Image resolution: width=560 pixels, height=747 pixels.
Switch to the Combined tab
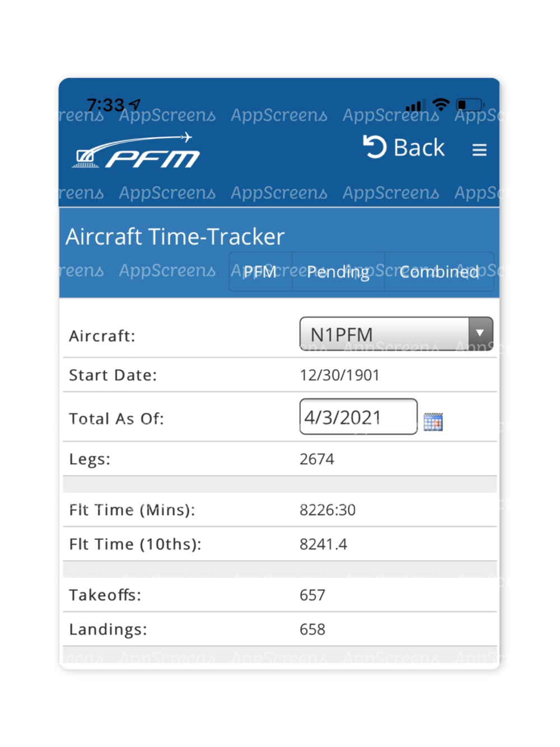(439, 272)
